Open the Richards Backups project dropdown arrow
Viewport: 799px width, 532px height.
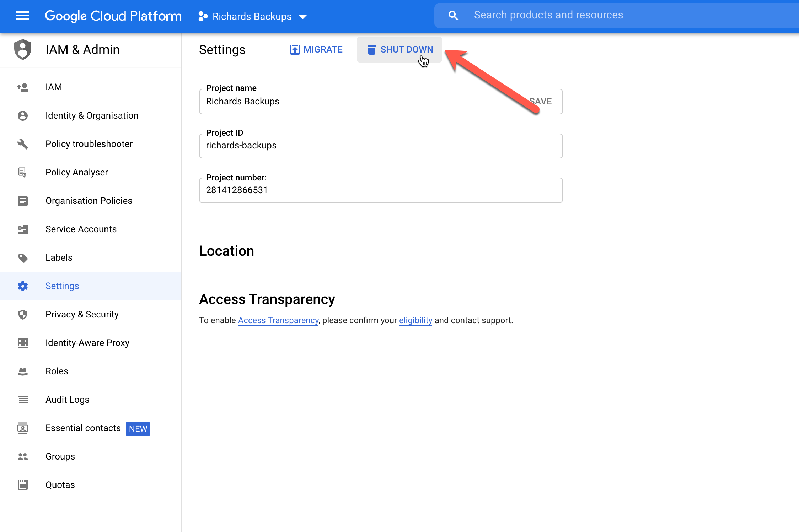point(303,17)
